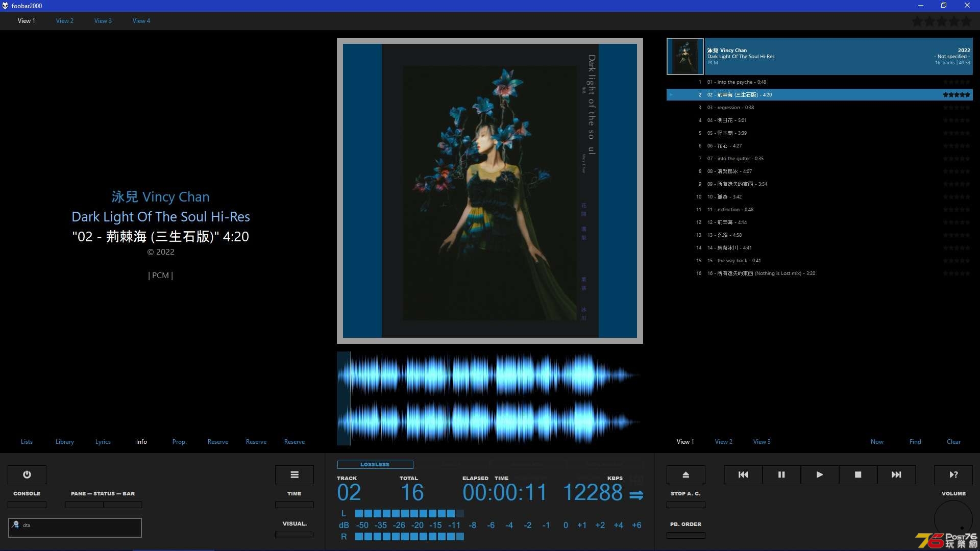Click the Find link under playlist

pyautogui.click(x=915, y=442)
